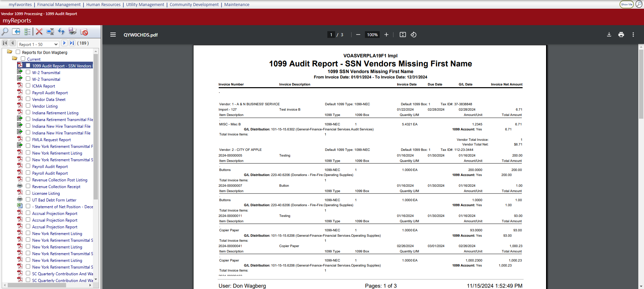This screenshot has height=289, width=644.
Task: Open the Maintenance menu
Action: [x=237, y=4]
